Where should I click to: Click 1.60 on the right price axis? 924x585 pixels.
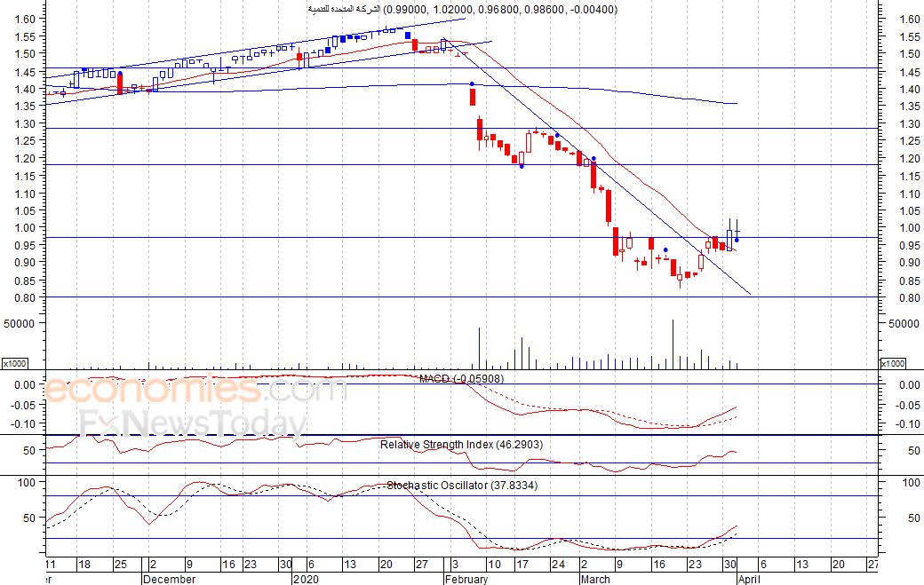pos(910,19)
